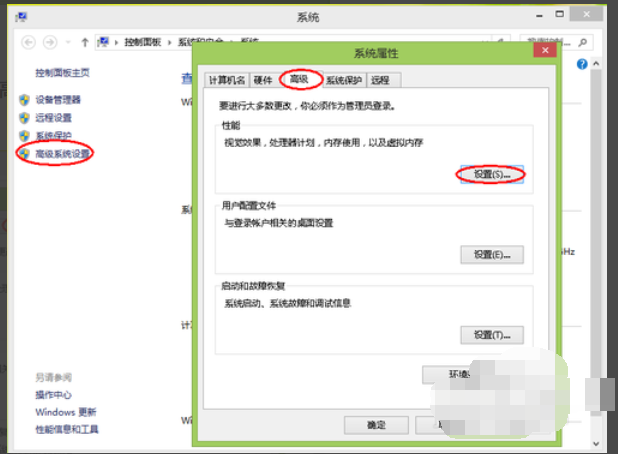Viewport: 618px width, 454px height.
Task: Click the shield icon beside 远程设置
Action: (24, 118)
